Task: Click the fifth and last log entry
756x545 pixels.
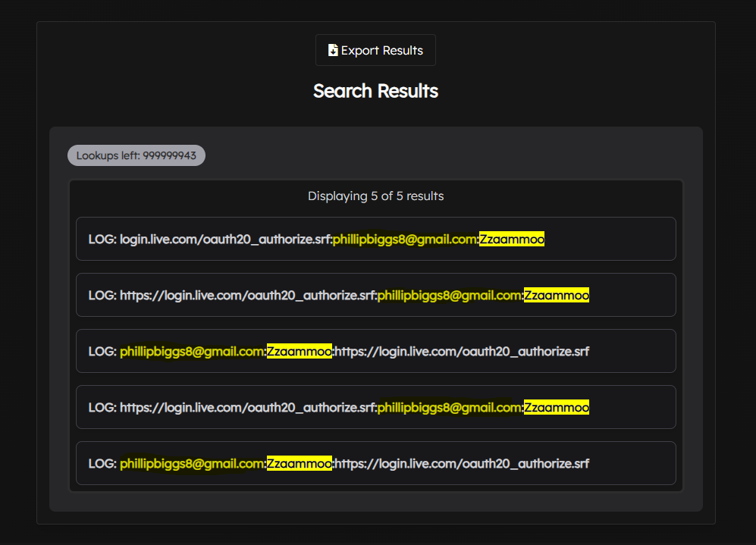Action: click(376, 464)
